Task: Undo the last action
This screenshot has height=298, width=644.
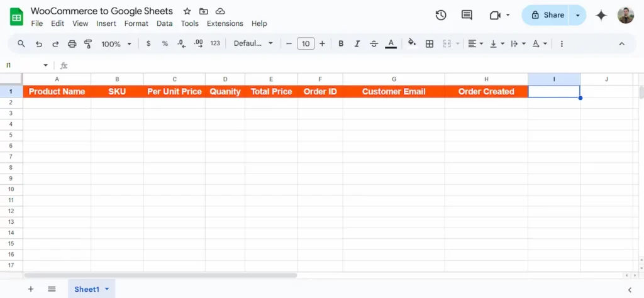Action: 39,44
